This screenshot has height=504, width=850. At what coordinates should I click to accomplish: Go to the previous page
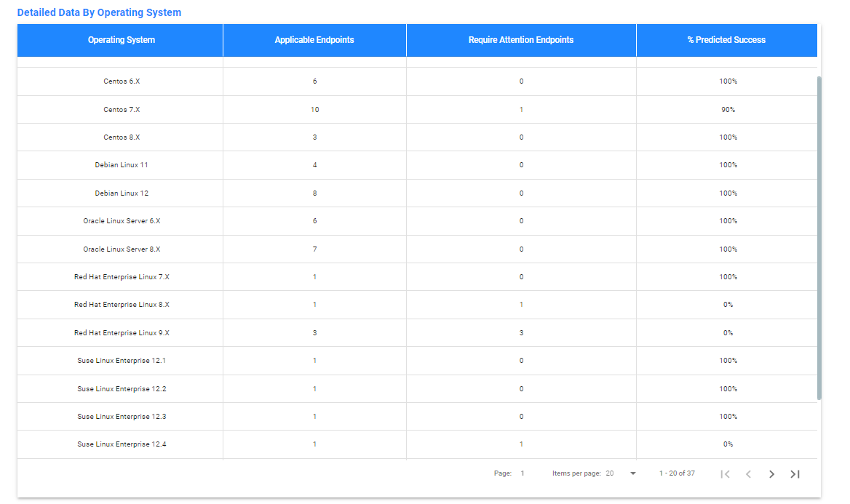(748, 473)
